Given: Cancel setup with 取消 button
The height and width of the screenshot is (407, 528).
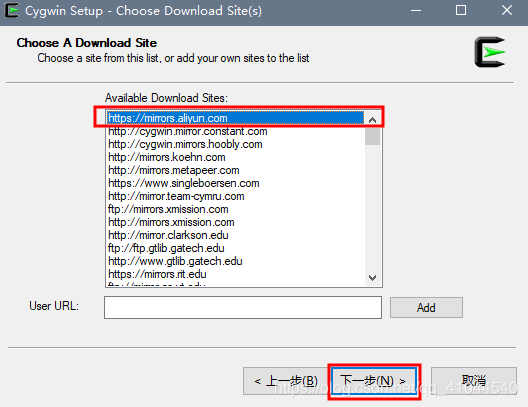Looking at the screenshot, I should [474, 381].
